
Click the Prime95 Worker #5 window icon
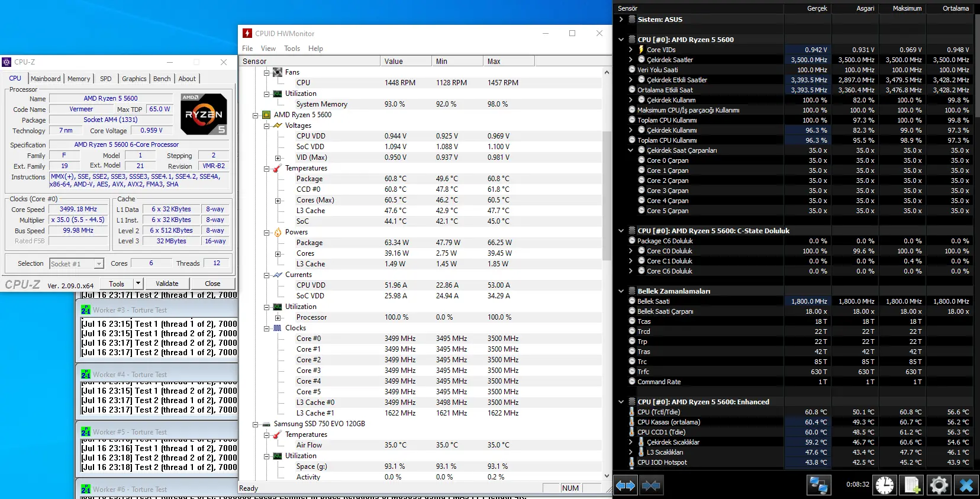[86, 432]
